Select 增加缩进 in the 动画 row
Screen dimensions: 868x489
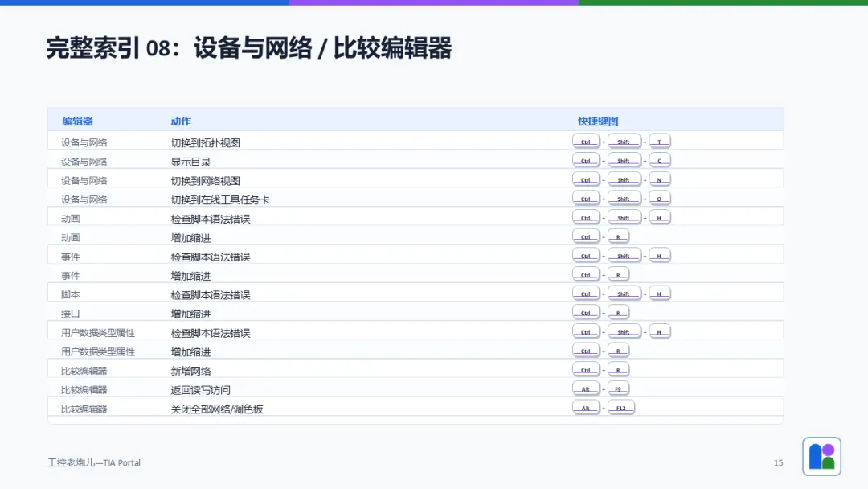[x=191, y=237]
